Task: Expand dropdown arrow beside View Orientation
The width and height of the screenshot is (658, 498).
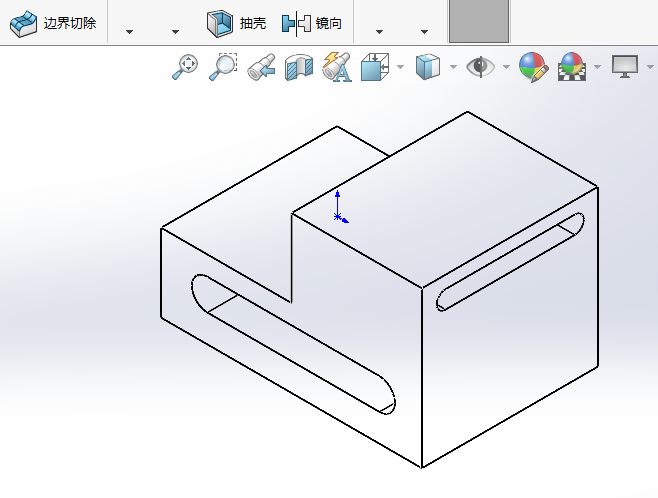Action: tap(400, 67)
